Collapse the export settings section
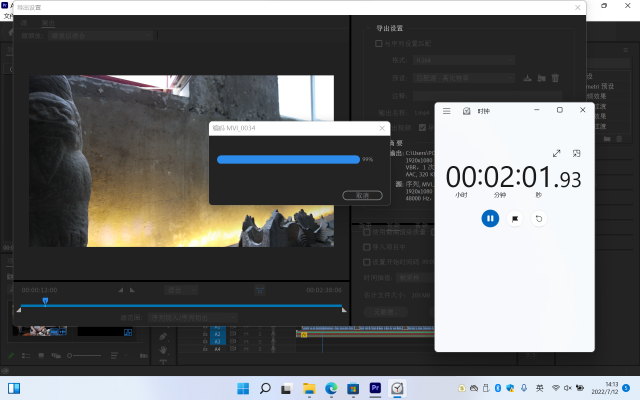Screen dimensions: 640x400 point(368,28)
